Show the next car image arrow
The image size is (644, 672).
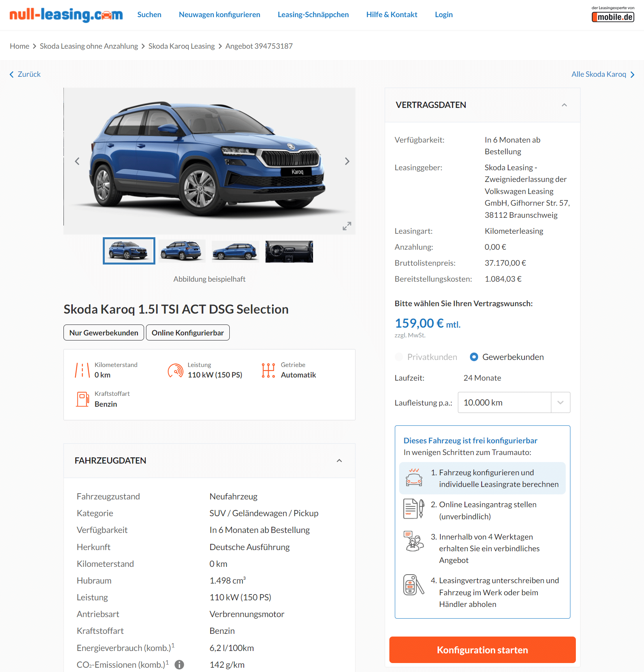347,161
